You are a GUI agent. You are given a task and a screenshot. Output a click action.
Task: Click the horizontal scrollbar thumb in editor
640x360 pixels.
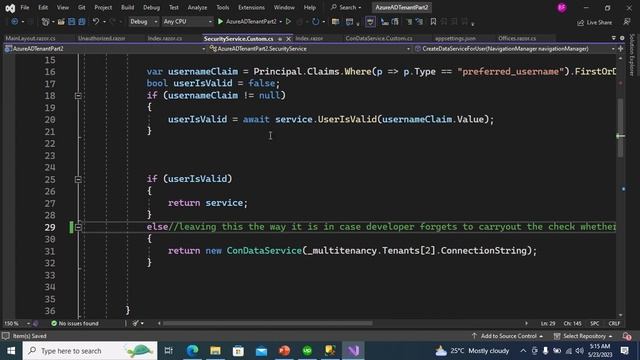pyautogui.click(x=268, y=323)
